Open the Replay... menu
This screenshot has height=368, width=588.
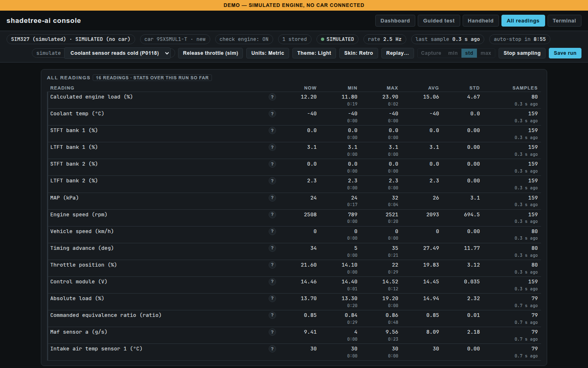397,53
